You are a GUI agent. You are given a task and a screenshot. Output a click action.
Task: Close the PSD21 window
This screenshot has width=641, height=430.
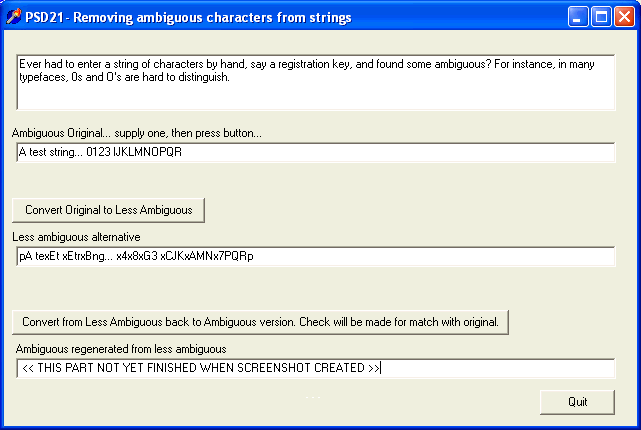coord(624,16)
